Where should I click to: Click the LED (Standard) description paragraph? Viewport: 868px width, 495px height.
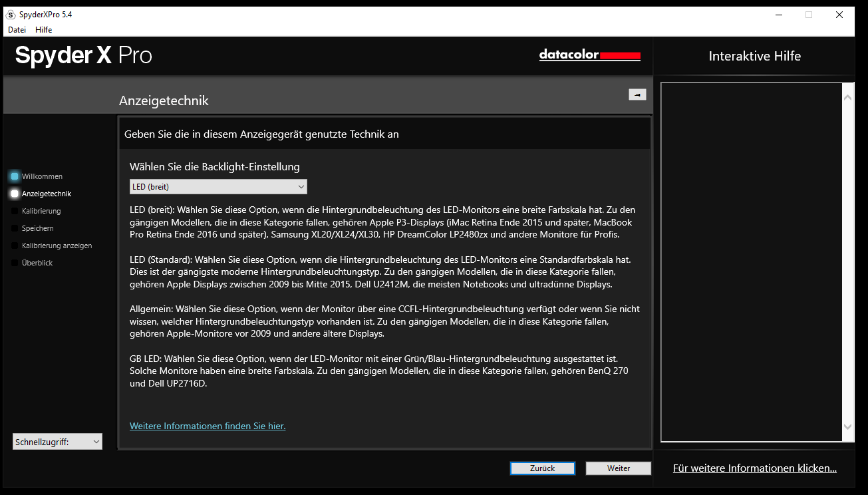pos(380,271)
